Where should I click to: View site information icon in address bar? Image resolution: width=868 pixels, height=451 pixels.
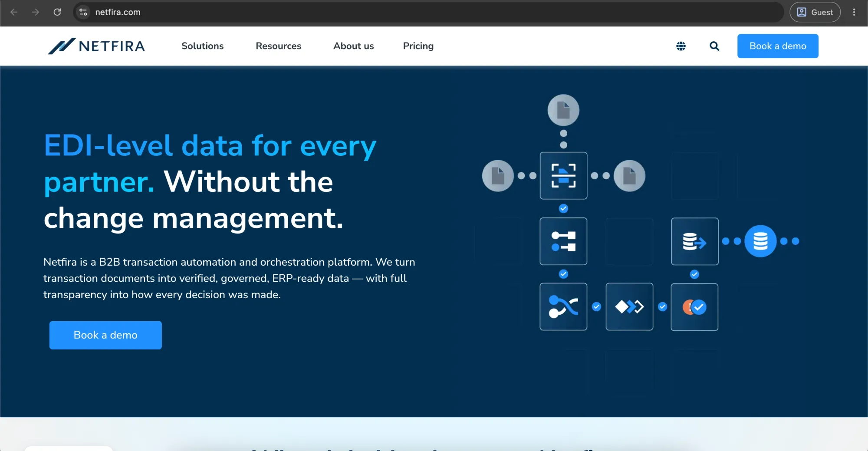(83, 12)
